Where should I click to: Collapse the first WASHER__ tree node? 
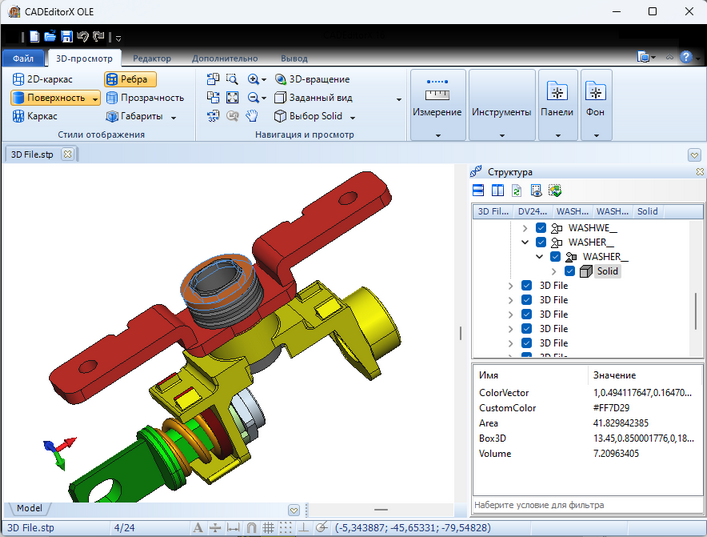(x=526, y=242)
